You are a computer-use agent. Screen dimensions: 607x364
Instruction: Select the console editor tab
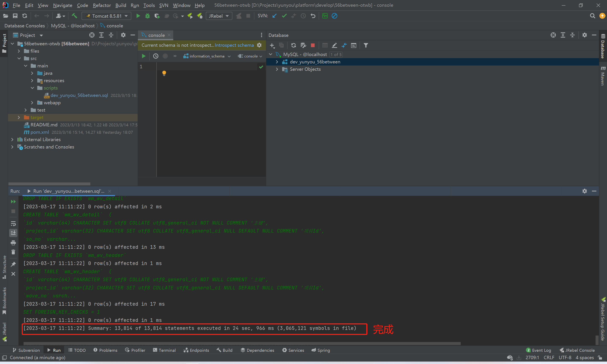[x=156, y=35]
